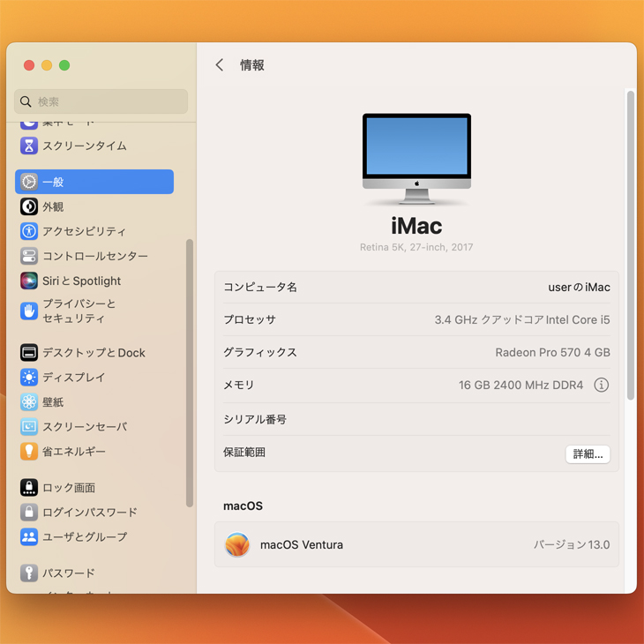Select 省エネルギー label in sidebar
Screen dimensions: 644x644
74,452
